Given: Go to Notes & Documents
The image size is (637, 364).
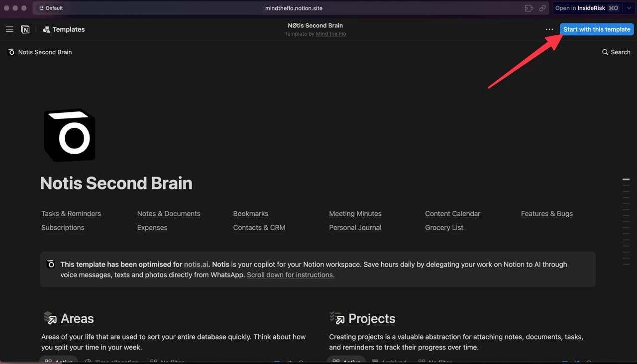Looking at the screenshot, I should 169,213.
